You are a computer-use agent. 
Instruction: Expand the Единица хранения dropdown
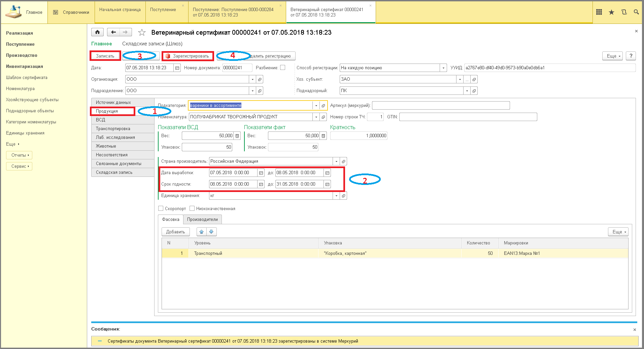pos(336,196)
